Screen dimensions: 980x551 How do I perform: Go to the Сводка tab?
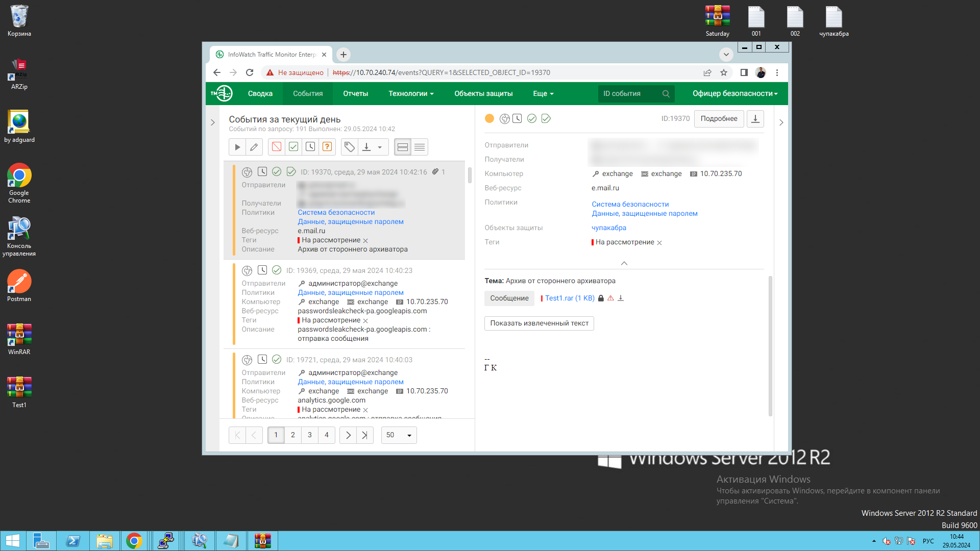pyautogui.click(x=260, y=93)
